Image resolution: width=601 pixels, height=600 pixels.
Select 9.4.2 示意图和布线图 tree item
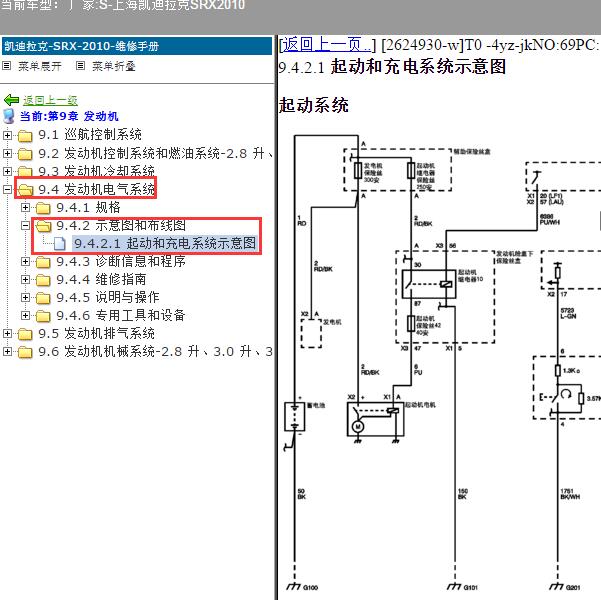121,225
